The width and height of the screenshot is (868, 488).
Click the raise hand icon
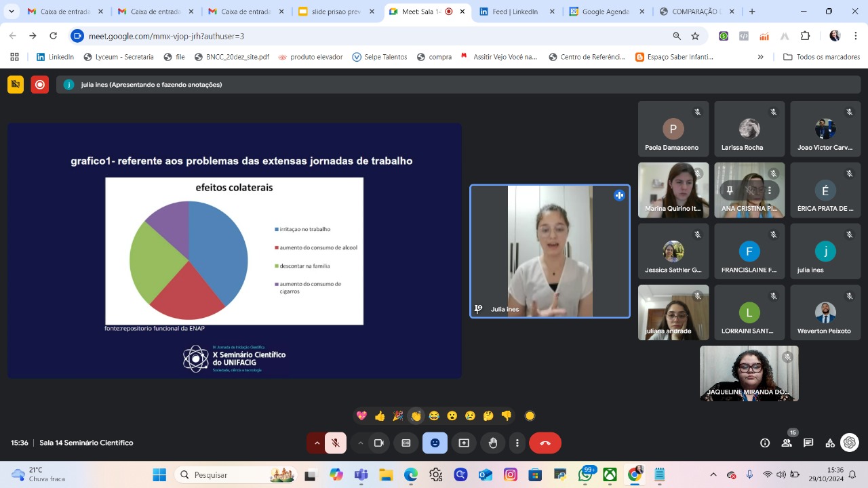click(493, 443)
